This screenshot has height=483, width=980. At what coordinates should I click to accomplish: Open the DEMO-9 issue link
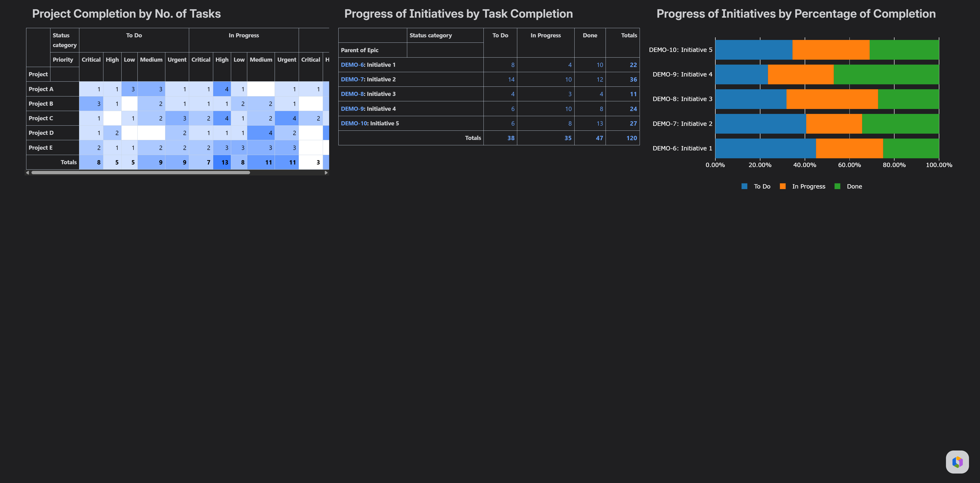[x=352, y=109]
